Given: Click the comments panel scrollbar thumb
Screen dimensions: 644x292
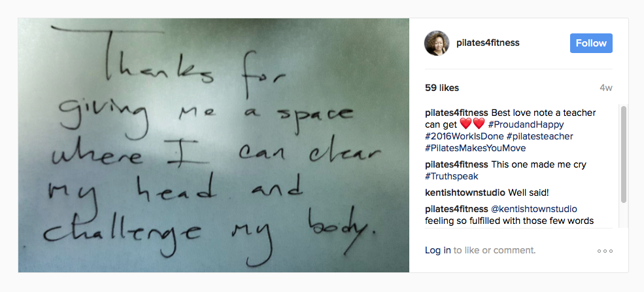Looking at the screenshot, I should 624,155.
